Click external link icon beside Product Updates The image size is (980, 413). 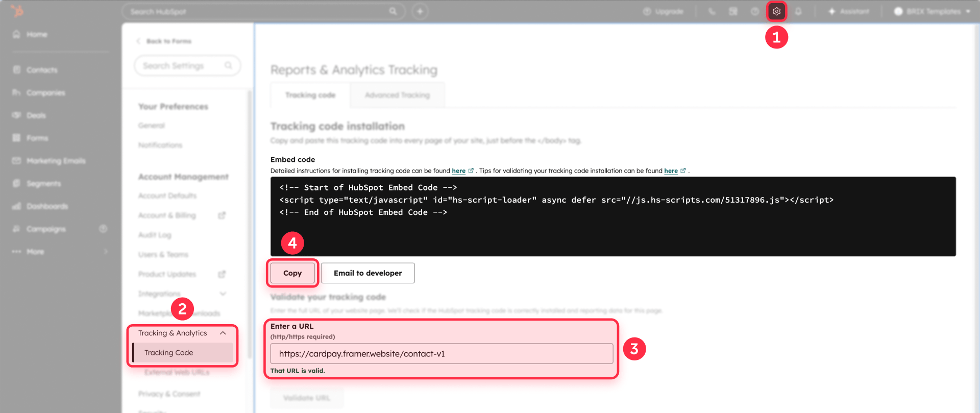222,274
